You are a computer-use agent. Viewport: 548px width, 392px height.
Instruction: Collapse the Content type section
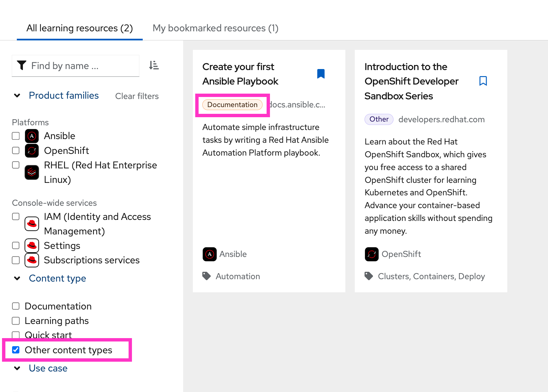pos(17,278)
